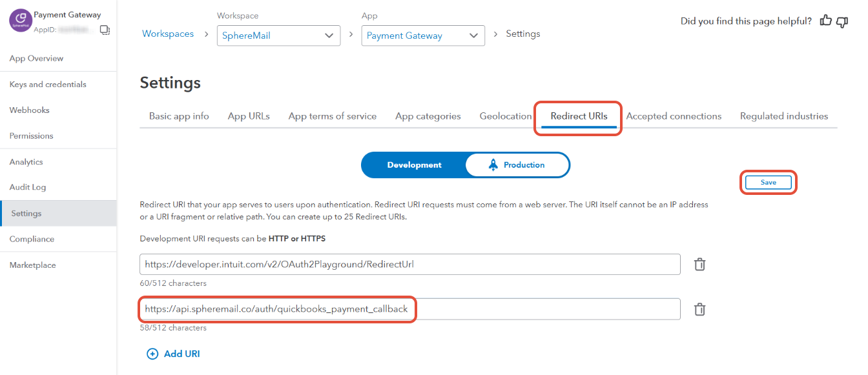
Task: Click the Settings breadcrumb text
Action: pyautogui.click(x=523, y=34)
